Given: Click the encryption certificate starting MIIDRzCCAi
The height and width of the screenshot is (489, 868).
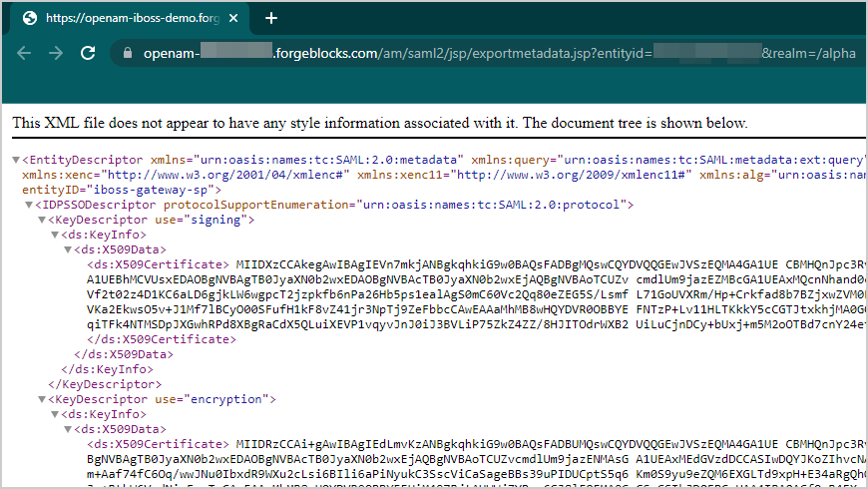Looking at the screenshot, I should [x=551, y=444].
